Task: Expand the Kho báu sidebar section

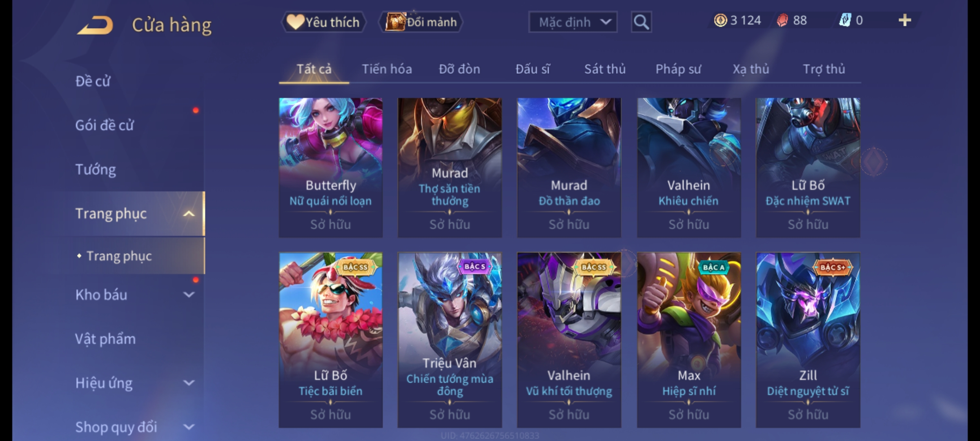Action: point(189,294)
